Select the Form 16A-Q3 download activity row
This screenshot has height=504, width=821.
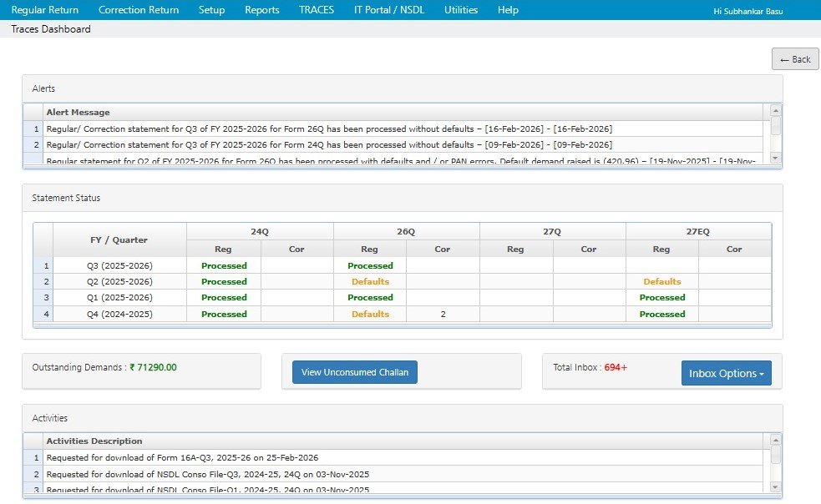pyautogui.click(x=184, y=457)
